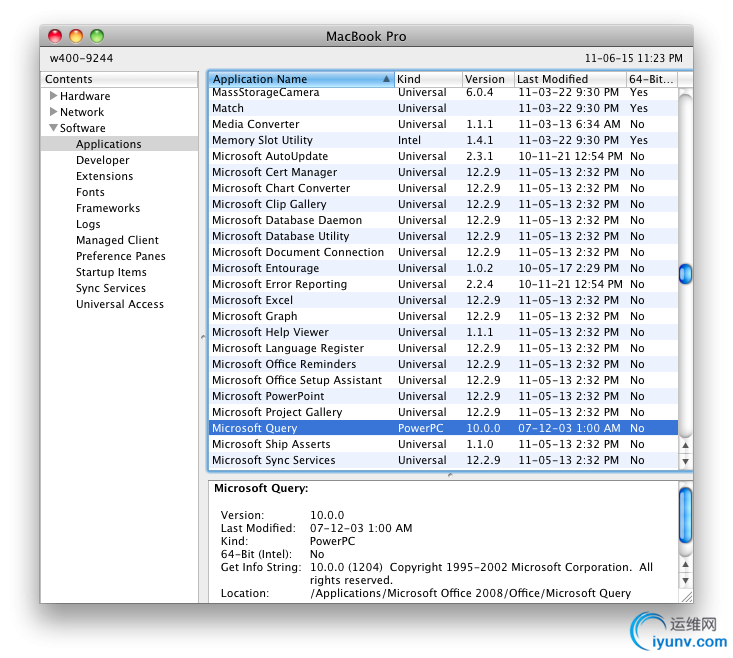Click the vertical split handle beside the sidebar
Image resolution: width=733 pixels, height=658 pixels.
[203, 336]
